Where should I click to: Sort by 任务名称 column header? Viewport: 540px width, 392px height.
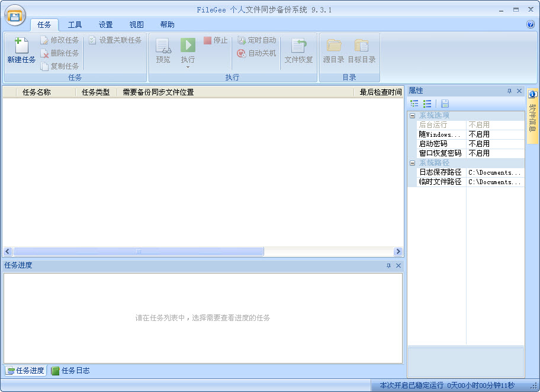[46, 92]
